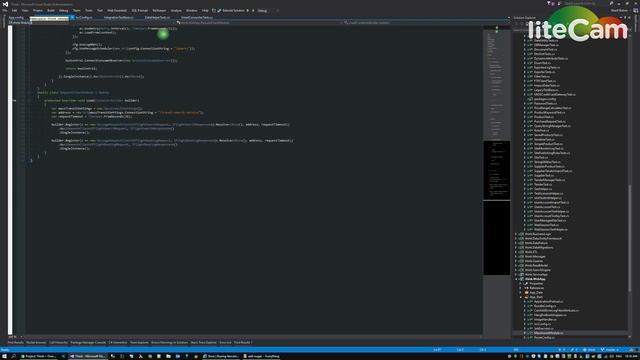Switch to the EmailConverterTests.cs tab
The image size is (640, 360).
pos(197,18)
